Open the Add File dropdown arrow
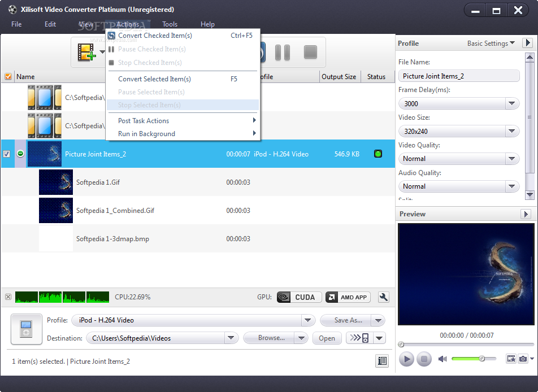Viewport: 538px width, 392px height. (102, 52)
